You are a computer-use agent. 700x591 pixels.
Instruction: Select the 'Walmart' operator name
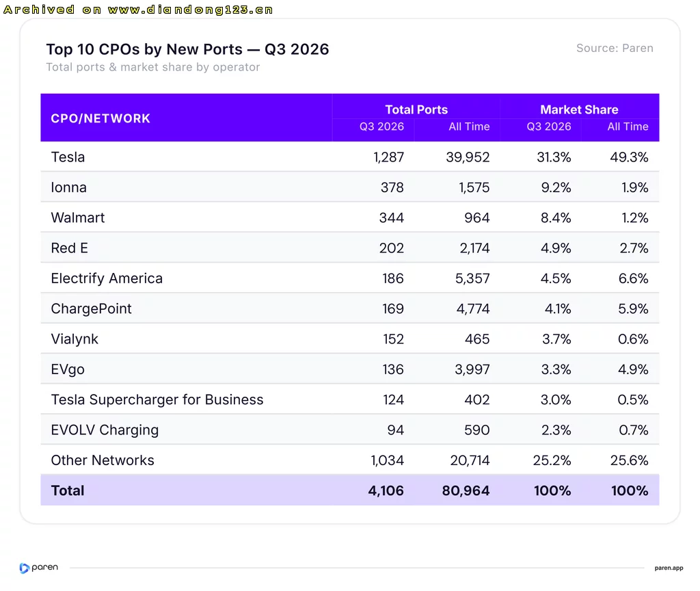78,218
